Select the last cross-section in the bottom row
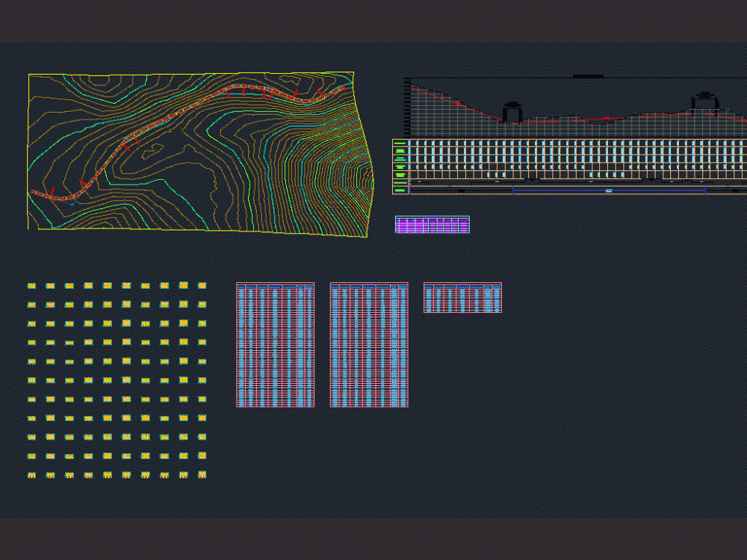This screenshot has width=747, height=560. (x=202, y=473)
